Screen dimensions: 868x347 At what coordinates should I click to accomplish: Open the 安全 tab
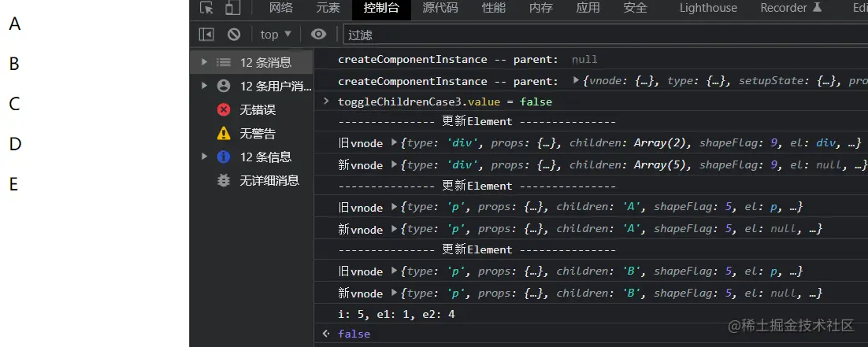coord(635,8)
